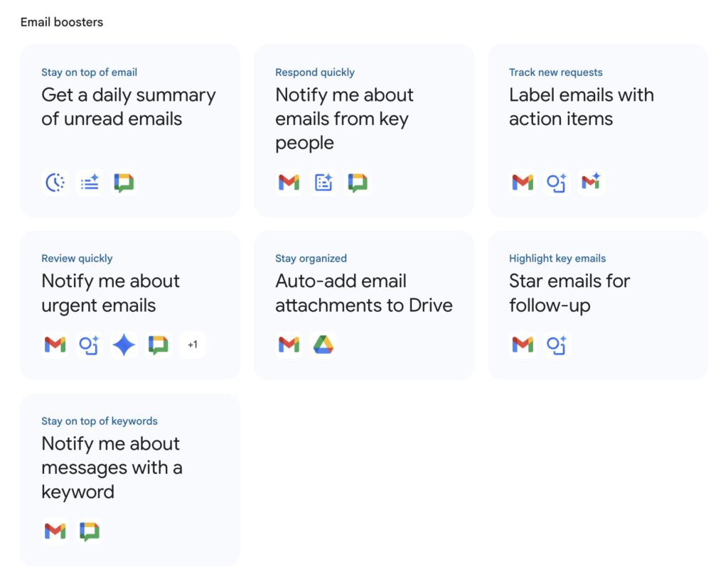Screen dimensions: 728x584
Task: Select the Gmail sparkle icon on action items card
Action: (591, 183)
